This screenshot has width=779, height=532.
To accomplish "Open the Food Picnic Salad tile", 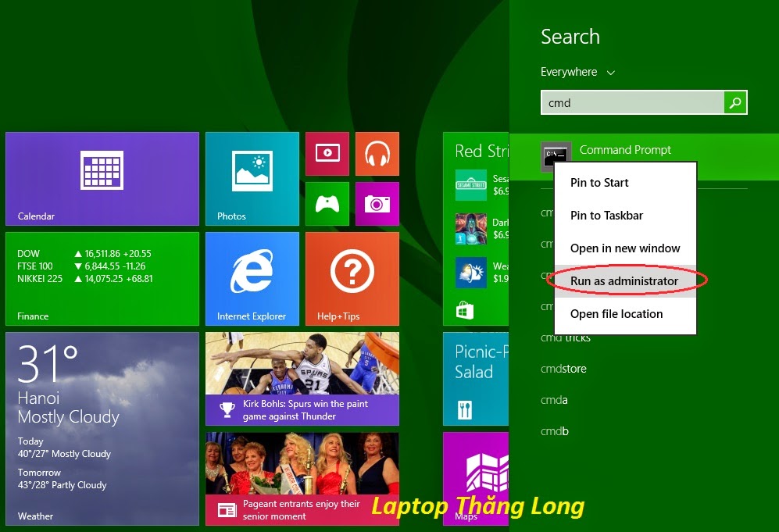I will coord(476,379).
